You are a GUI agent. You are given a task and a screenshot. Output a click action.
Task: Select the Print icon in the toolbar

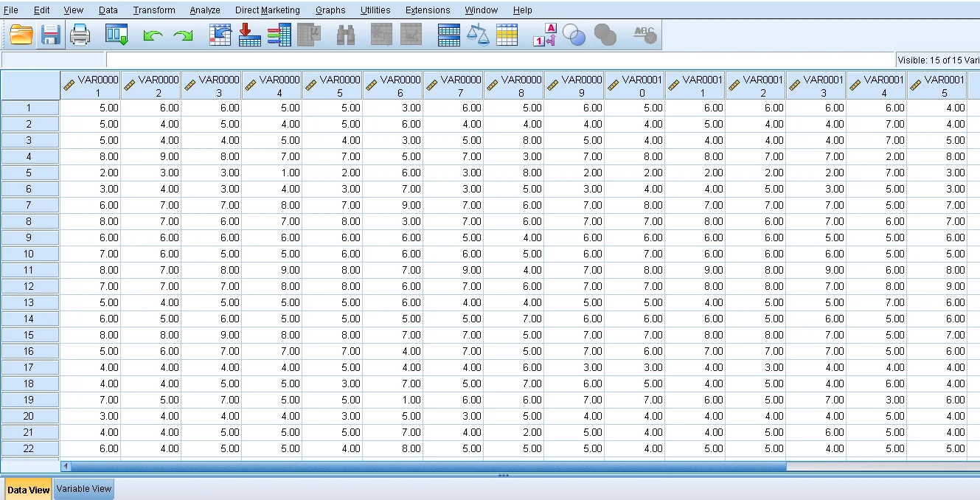pyautogui.click(x=80, y=34)
